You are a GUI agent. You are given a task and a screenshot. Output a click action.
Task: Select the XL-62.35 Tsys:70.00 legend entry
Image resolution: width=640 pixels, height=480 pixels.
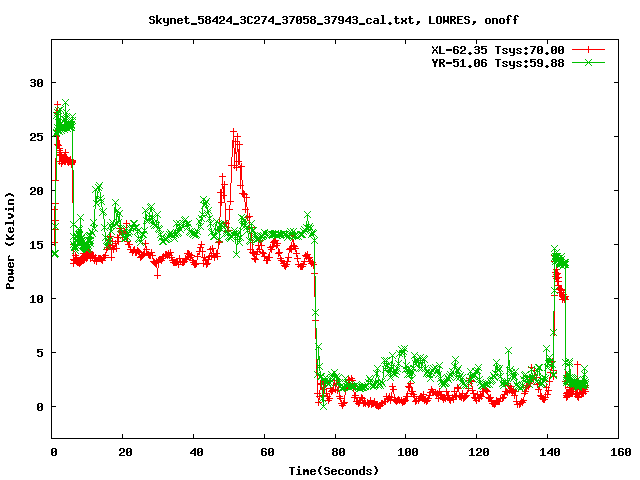498,50
